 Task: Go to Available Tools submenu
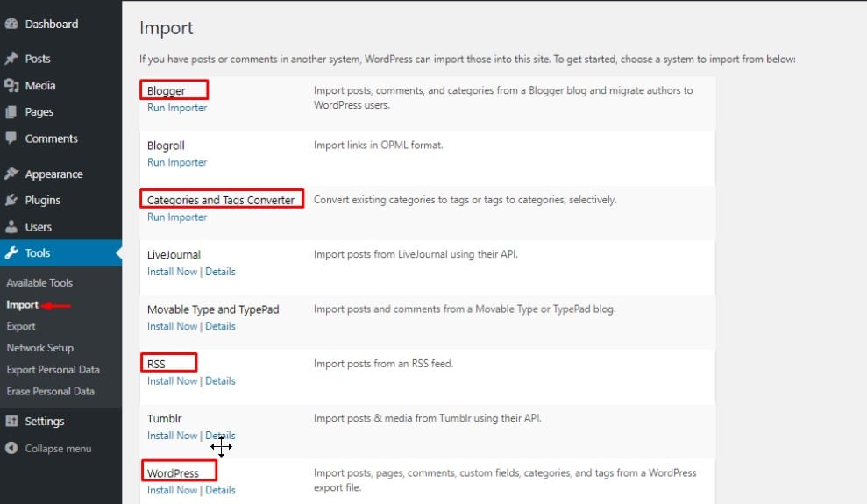point(39,283)
